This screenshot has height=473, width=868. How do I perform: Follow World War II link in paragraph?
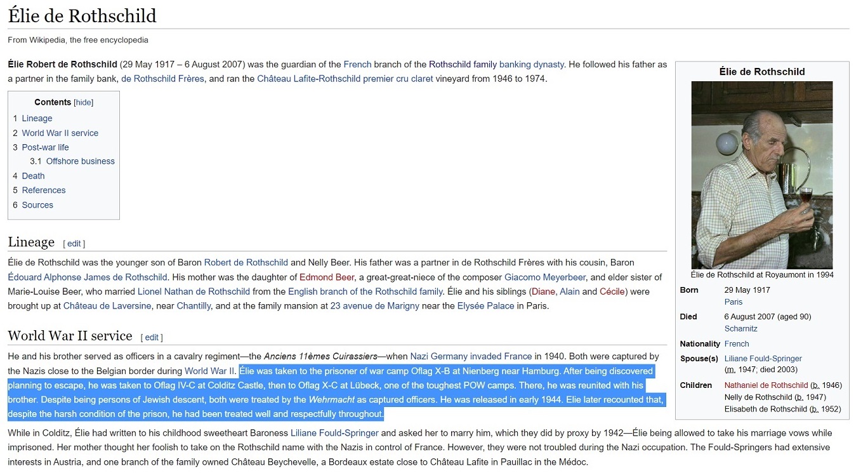tap(210, 371)
